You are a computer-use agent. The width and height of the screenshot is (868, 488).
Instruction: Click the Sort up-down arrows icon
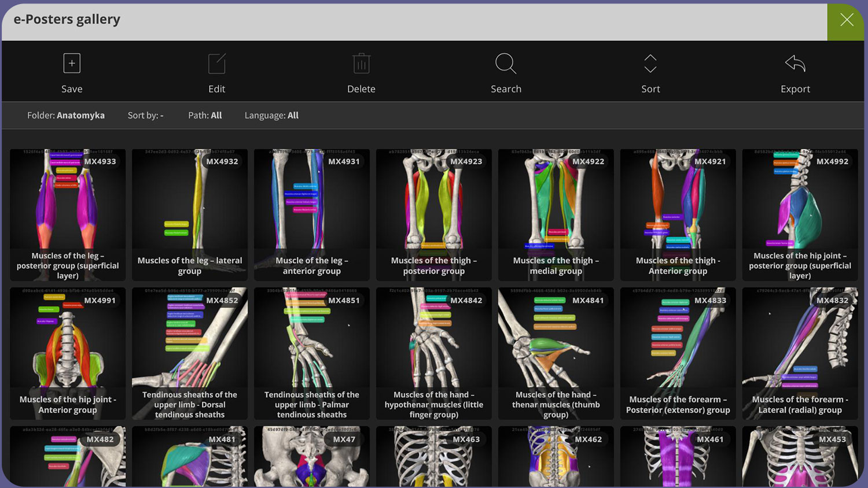(x=650, y=63)
